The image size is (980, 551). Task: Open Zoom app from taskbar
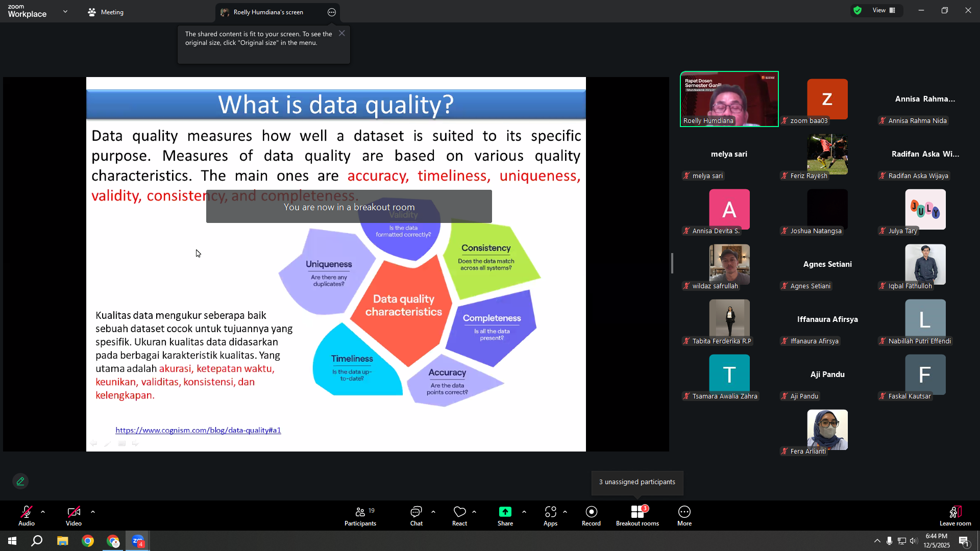[138, 541]
